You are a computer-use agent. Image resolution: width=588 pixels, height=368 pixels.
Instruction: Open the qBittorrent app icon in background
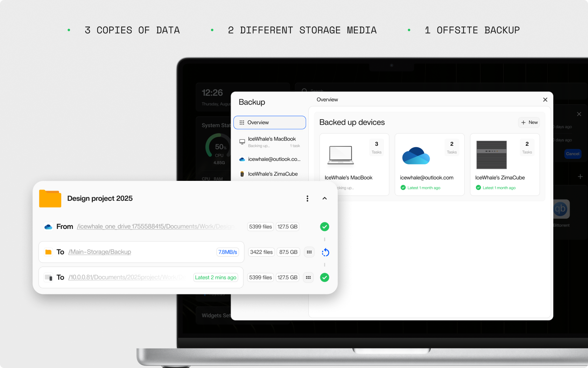561,209
